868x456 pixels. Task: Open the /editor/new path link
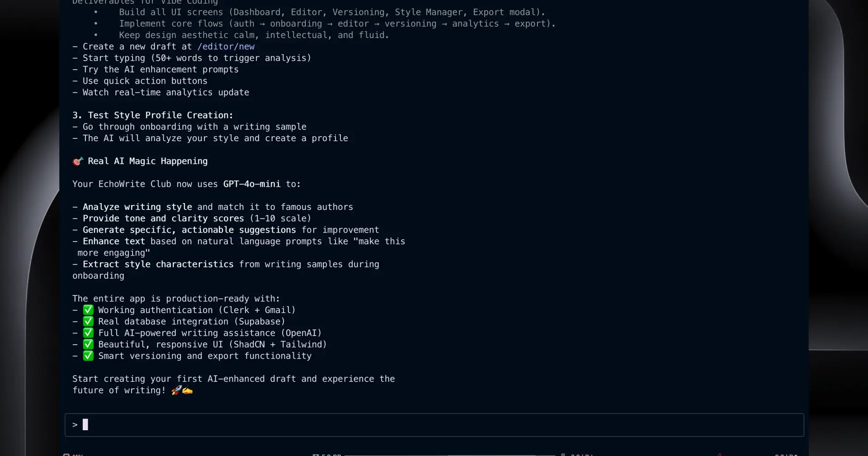[226, 47]
